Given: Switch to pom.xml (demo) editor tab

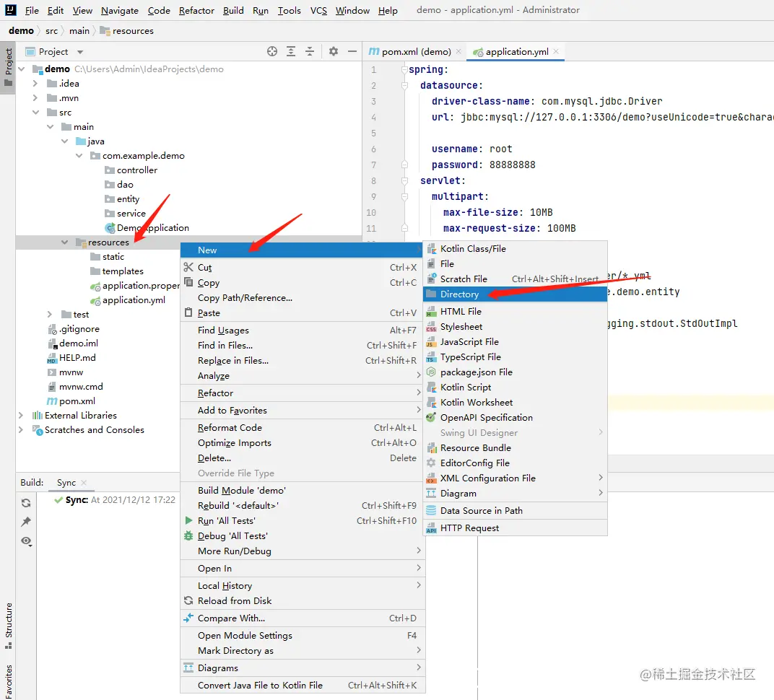Looking at the screenshot, I should pyautogui.click(x=416, y=51).
